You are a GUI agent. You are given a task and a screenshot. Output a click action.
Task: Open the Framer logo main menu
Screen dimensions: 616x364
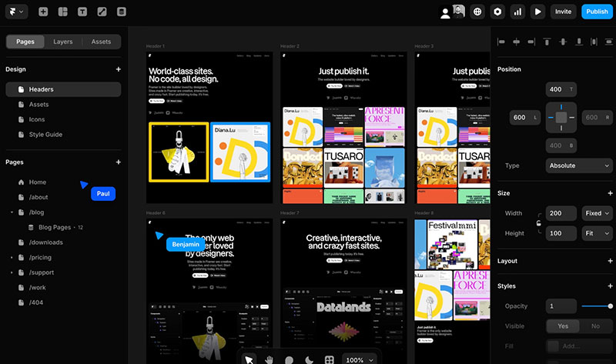(16, 12)
